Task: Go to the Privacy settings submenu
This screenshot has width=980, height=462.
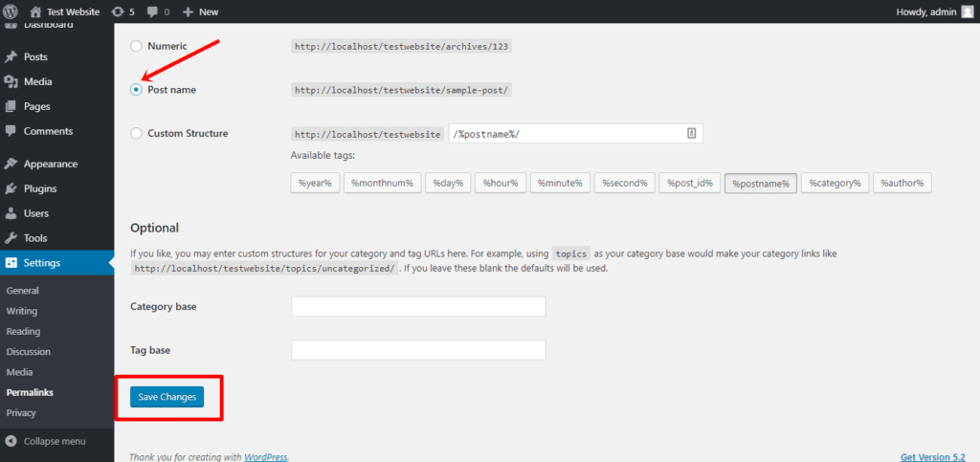Action: (21, 413)
